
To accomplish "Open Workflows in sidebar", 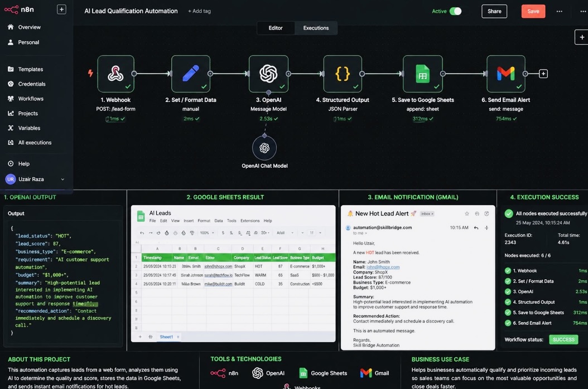I will coord(31,99).
